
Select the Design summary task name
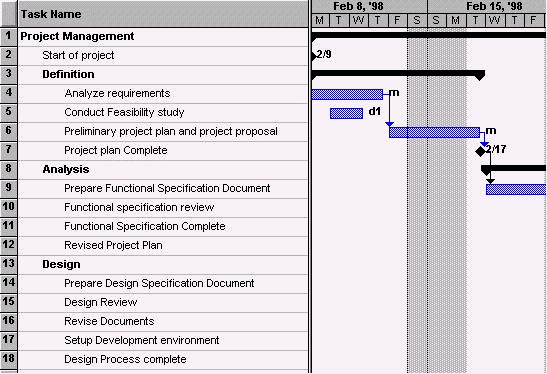pyautogui.click(x=61, y=264)
